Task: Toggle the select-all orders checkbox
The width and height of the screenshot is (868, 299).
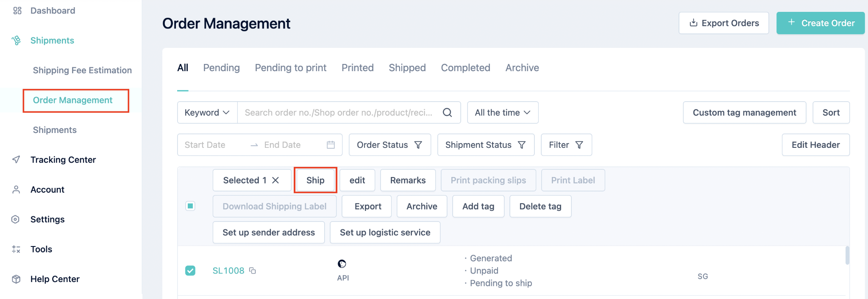Action: (190, 206)
